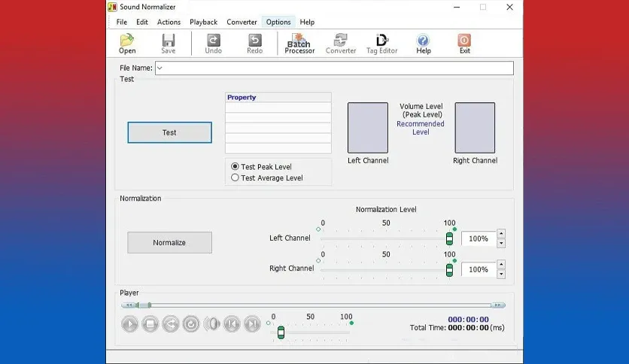Click the speaker preview player button
Viewport: 629px width, 364px height.
coord(211,324)
